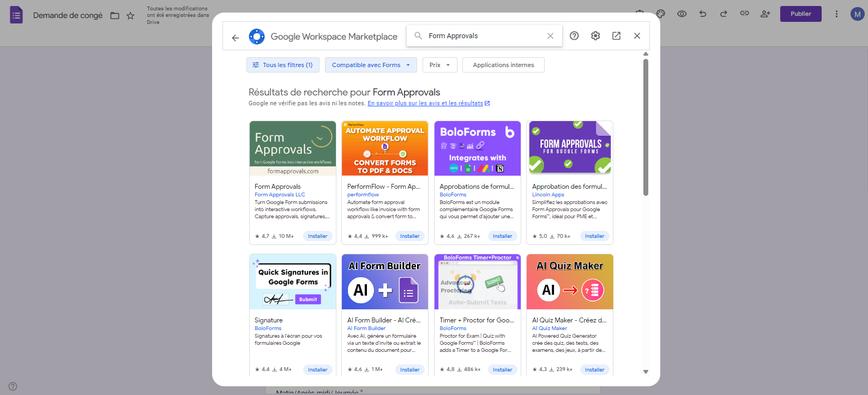
Task: Install Approbations de formulaires by BoloForms
Action: [502, 236]
